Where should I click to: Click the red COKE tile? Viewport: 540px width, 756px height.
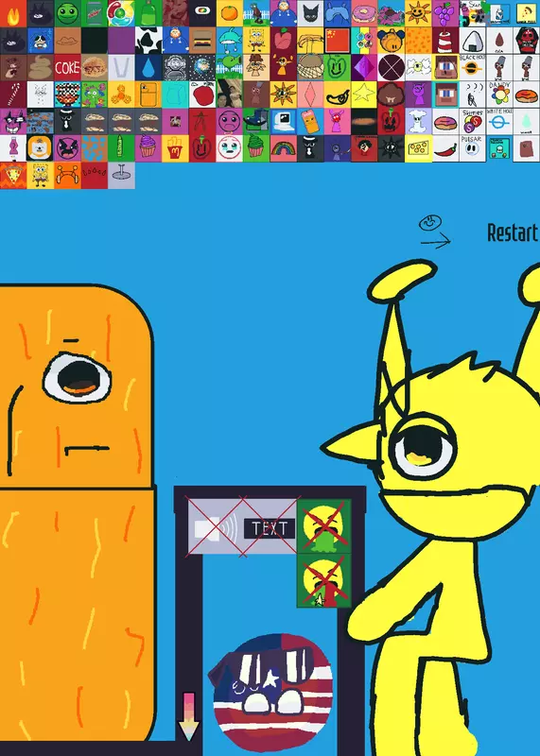point(67,67)
